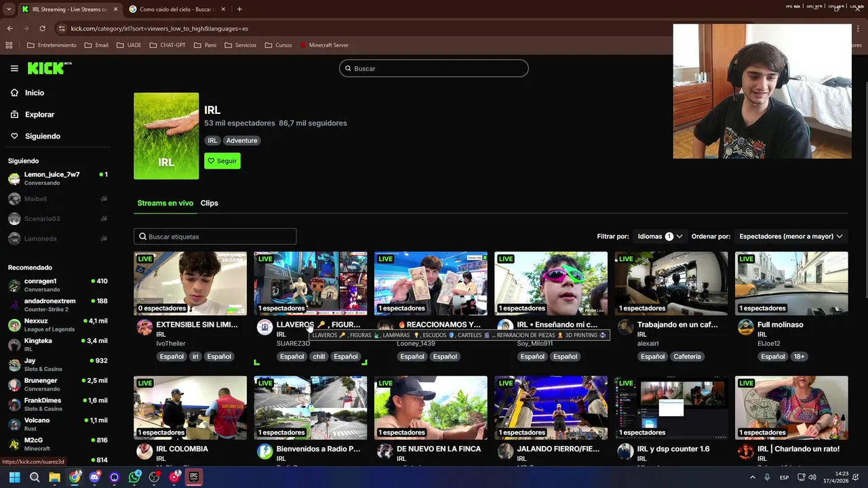
Task: Show hidden system tray icons
Action: pyautogui.click(x=752, y=477)
